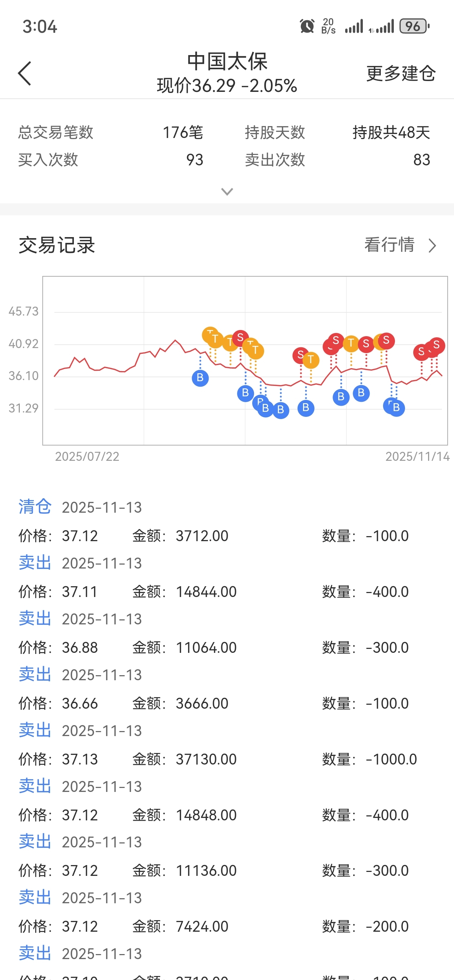Tap the alarm clock status icon
Viewport: 454px width, 980px height.
click(307, 26)
